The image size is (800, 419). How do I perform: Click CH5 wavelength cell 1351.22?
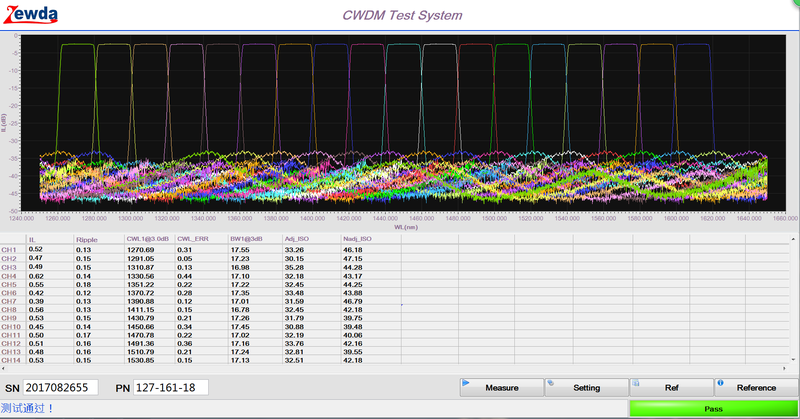click(x=140, y=285)
